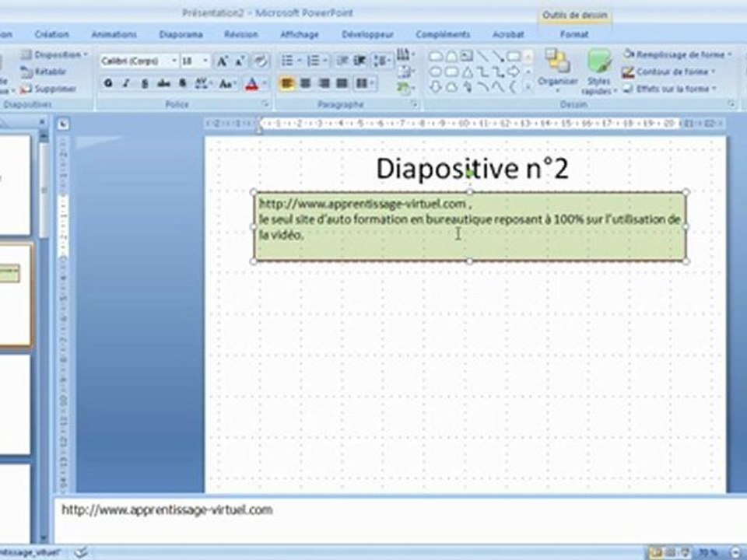Open line spacing options

[x=383, y=61]
